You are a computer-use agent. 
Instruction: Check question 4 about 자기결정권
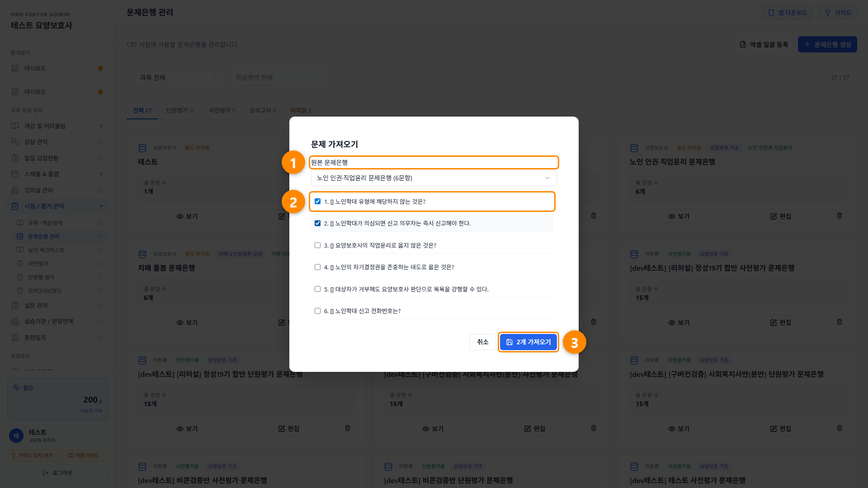tap(317, 267)
